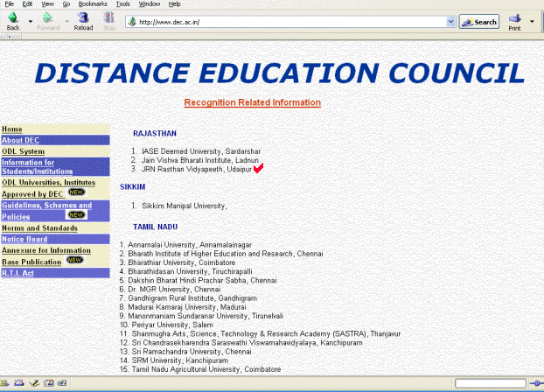Image resolution: width=544 pixels, height=392 pixels.
Task: Open the About DEC link
Action: point(20,140)
